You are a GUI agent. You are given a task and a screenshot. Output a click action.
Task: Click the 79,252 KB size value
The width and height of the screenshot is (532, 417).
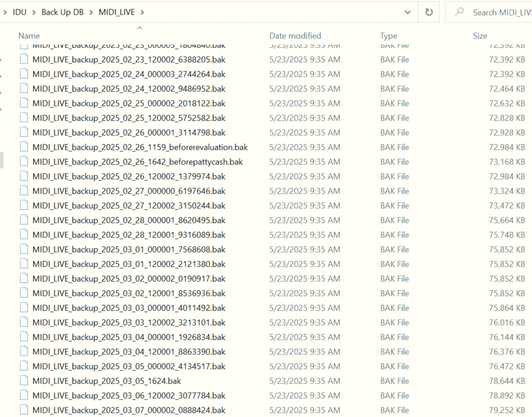coord(507,410)
